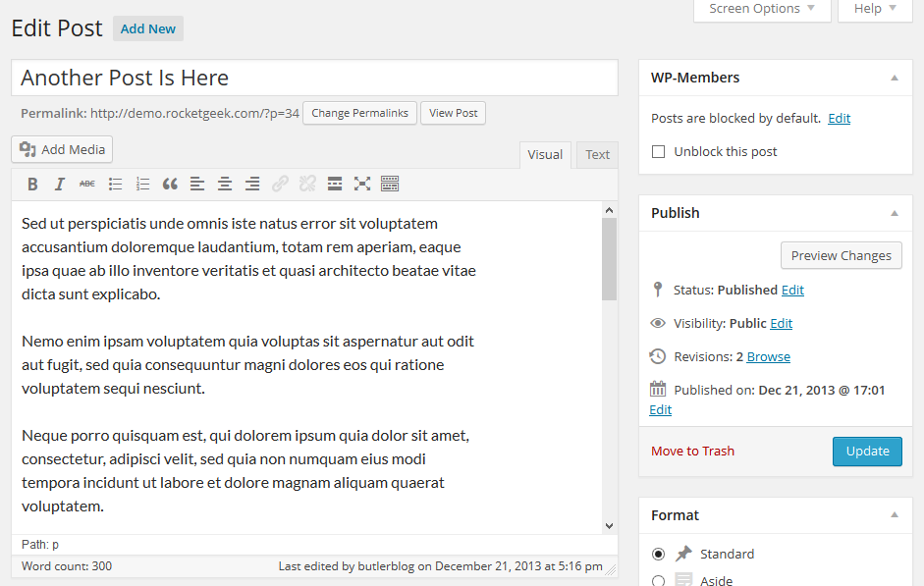Open the Screen Options dropdown
The image size is (924, 586).
[x=762, y=9]
